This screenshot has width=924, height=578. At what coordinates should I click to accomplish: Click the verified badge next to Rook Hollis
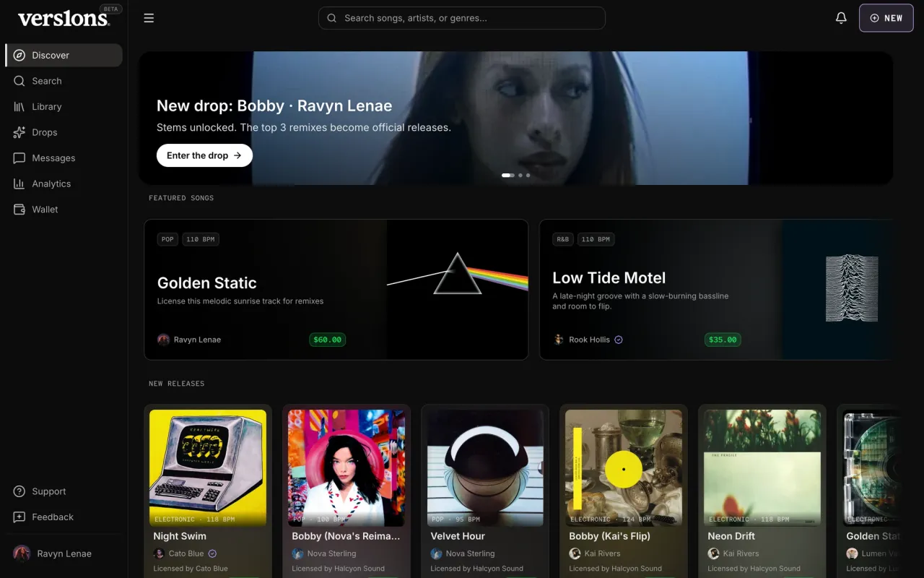coord(619,340)
